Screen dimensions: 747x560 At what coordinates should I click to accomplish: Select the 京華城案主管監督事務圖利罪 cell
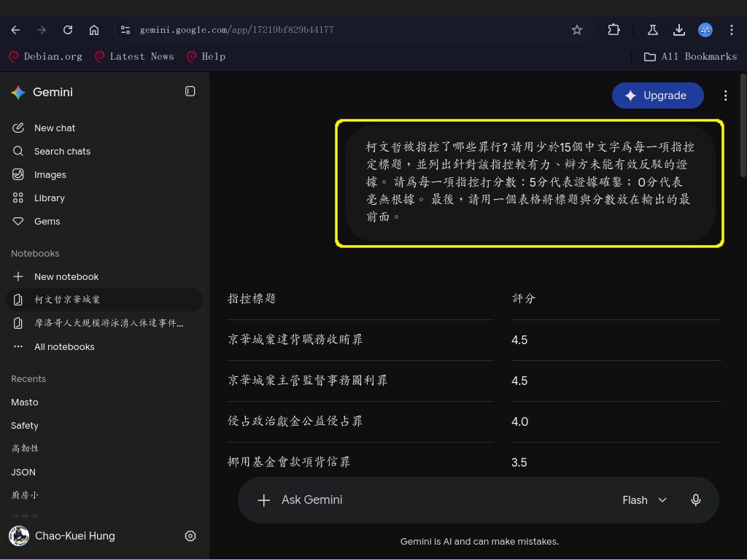307,381
